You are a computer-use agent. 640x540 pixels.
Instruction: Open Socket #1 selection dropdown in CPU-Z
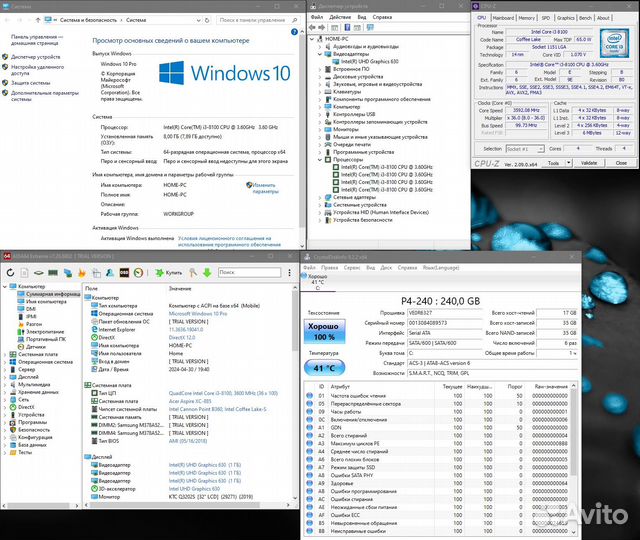(540, 149)
